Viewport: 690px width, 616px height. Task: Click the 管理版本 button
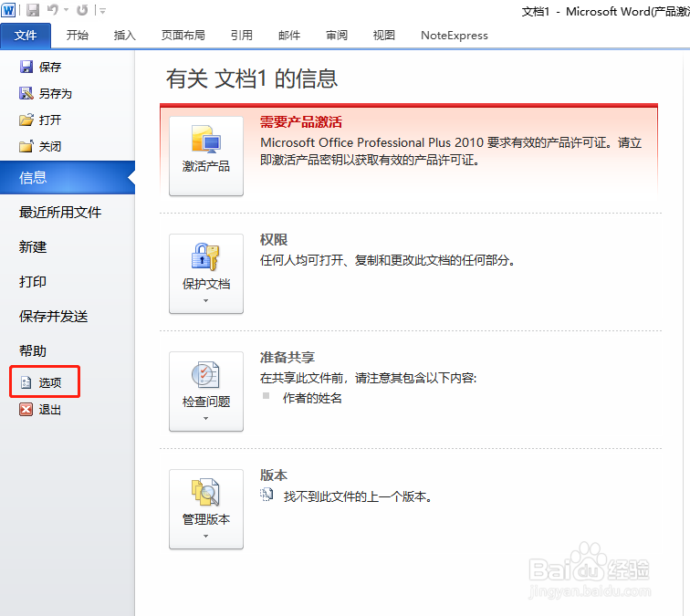[206, 509]
